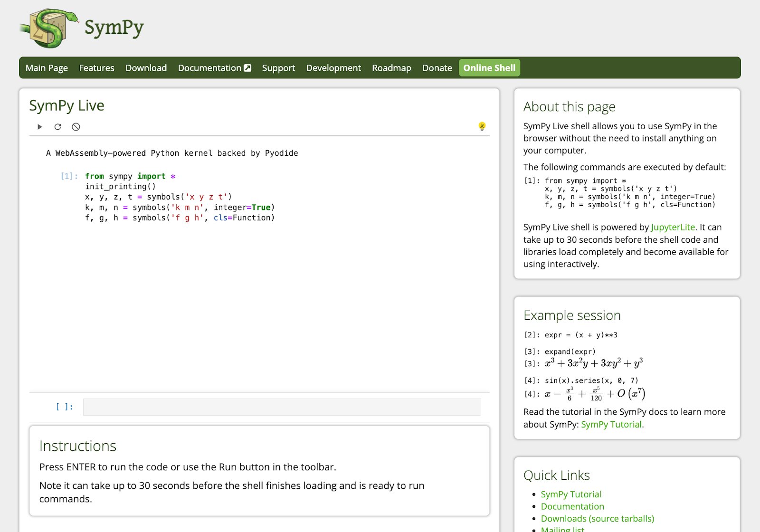Click the 'Quick Links' heading
760x532 pixels.
557,475
